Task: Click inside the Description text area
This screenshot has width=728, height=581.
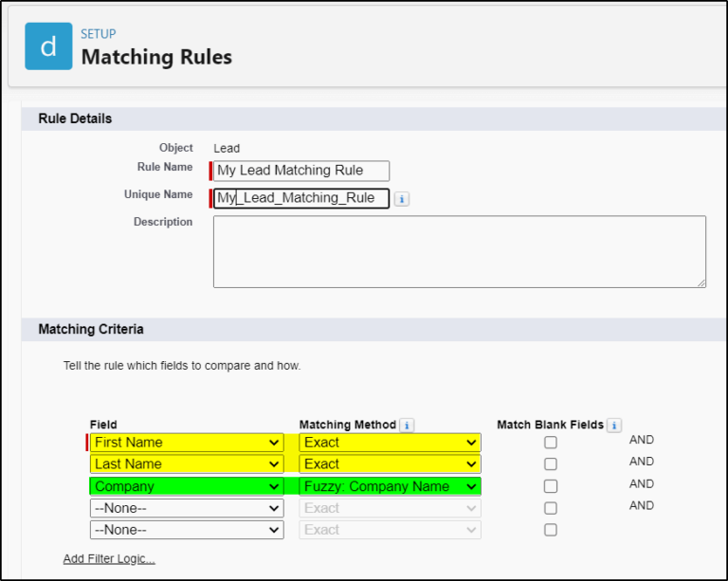Action: click(460, 251)
